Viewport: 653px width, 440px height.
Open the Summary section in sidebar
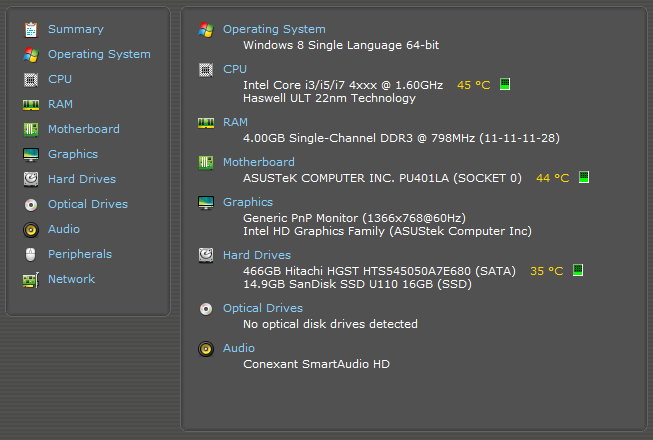tap(76, 29)
